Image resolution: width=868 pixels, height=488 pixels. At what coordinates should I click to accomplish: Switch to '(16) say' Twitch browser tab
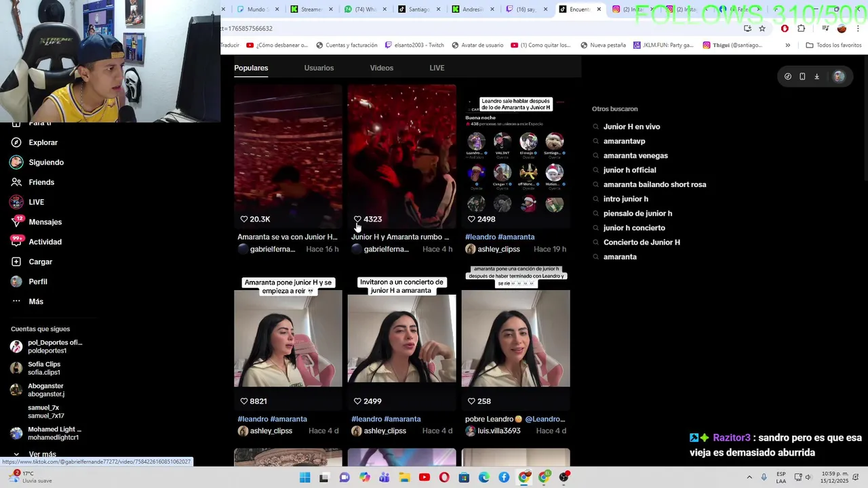pos(526,9)
